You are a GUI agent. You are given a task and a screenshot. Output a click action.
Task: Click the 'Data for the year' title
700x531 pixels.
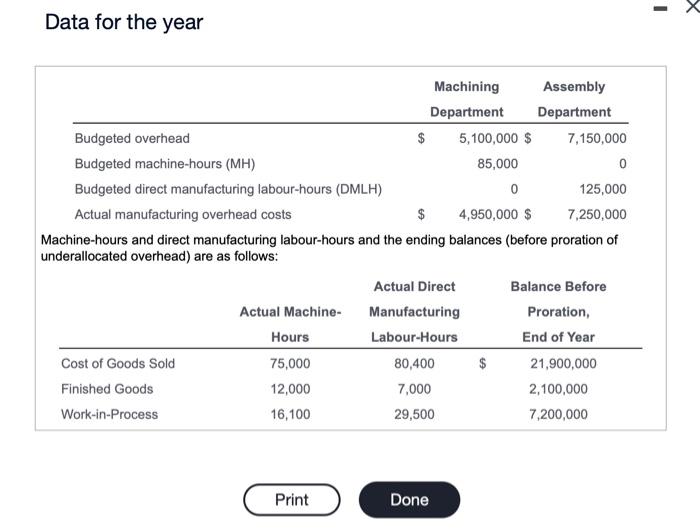[124, 22]
